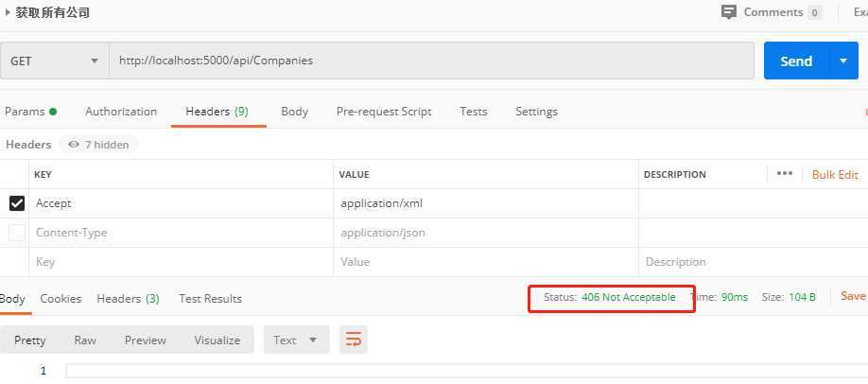Show the 7 hidden headers
This screenshot has height=384, width=868.
coord(98,145)
